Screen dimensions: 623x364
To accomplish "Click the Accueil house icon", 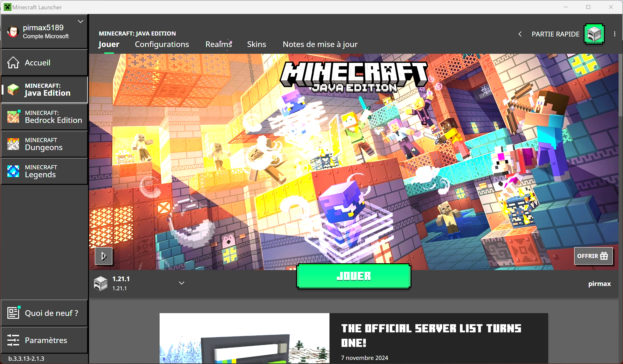I will pyautogui.click(x=13, y=63).
